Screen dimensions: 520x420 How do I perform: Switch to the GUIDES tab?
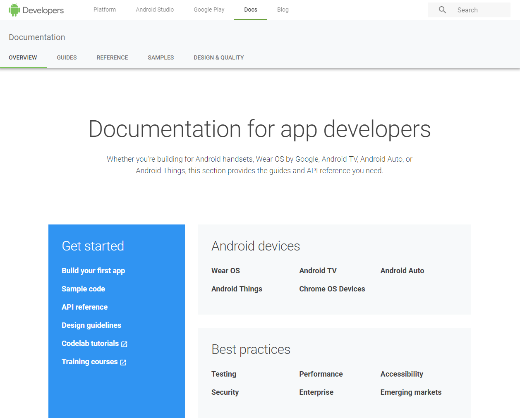point(67,57)
